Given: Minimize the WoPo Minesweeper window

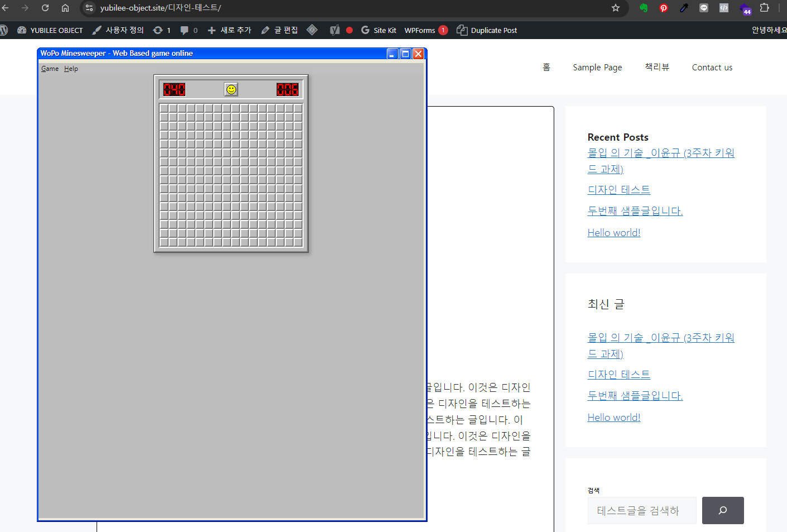Looking at the screenshot, I should (392, 54).
